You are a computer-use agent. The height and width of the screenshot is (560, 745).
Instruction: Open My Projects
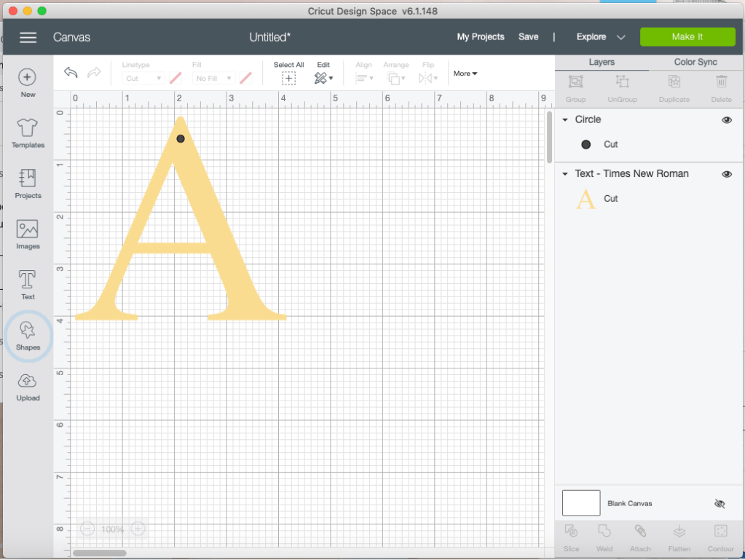tap(481, 37)
